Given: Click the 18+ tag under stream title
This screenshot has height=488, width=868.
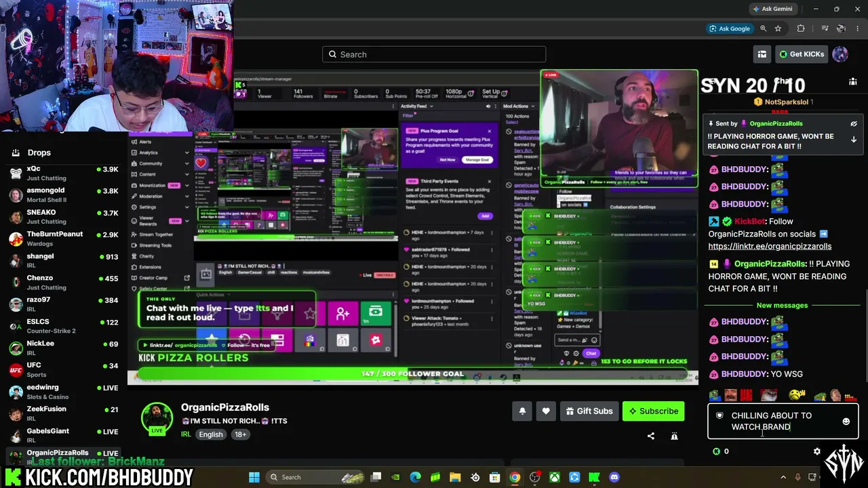Looking at the screenshot, I should [x=241, y=434].
